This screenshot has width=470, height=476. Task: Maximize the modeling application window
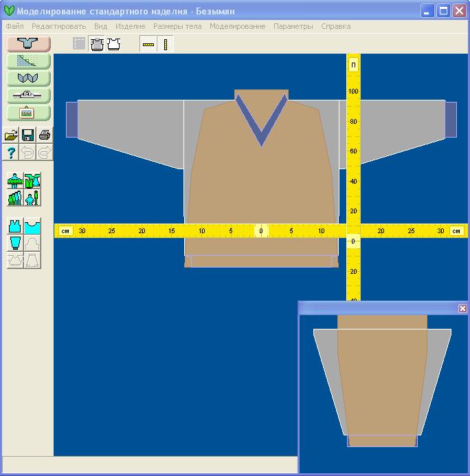coord(443,11)
